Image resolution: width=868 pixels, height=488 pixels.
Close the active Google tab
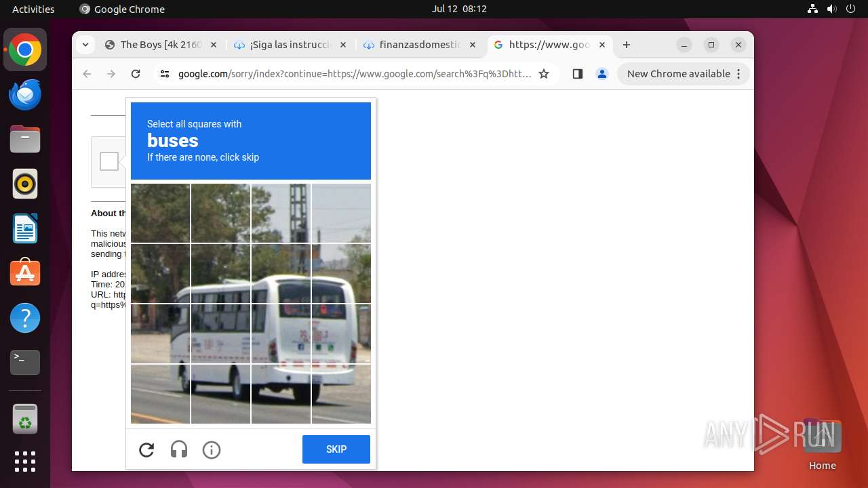click(601, 45)
